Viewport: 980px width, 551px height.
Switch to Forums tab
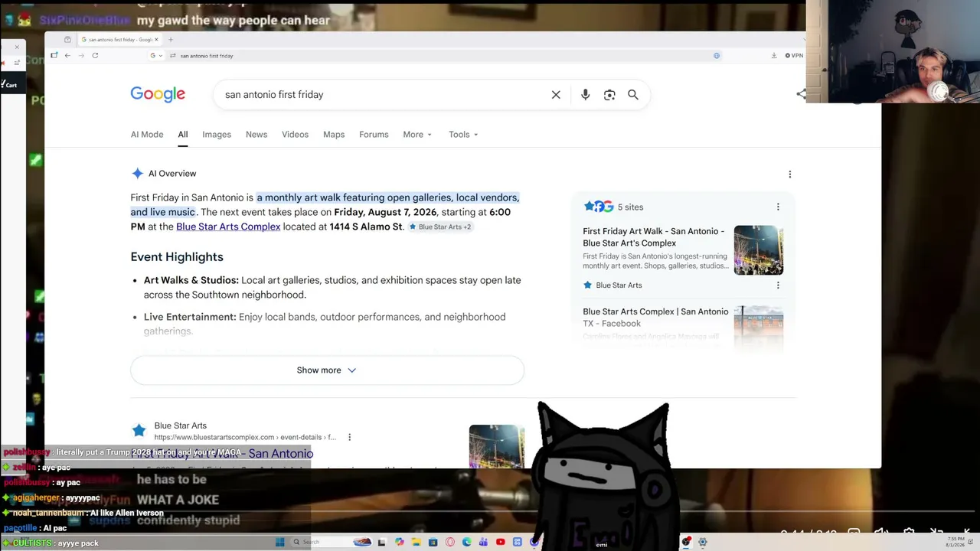click(x=374, y=135)
